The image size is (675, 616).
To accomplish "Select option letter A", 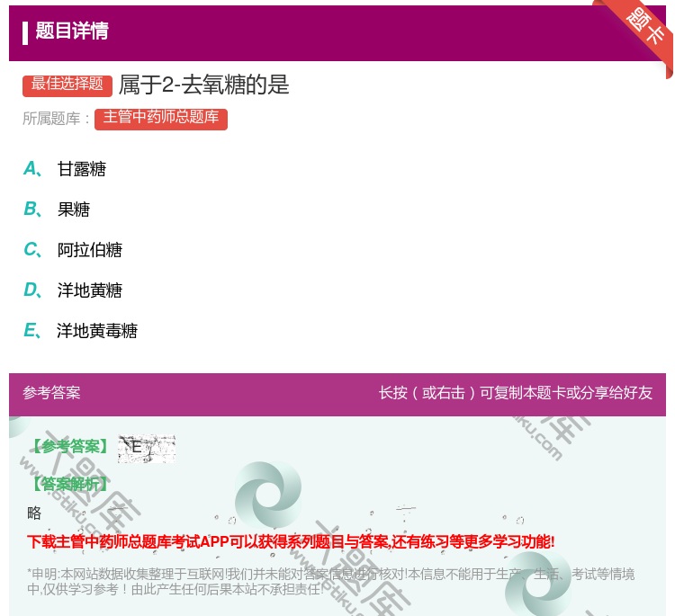I will pos(31,169).
